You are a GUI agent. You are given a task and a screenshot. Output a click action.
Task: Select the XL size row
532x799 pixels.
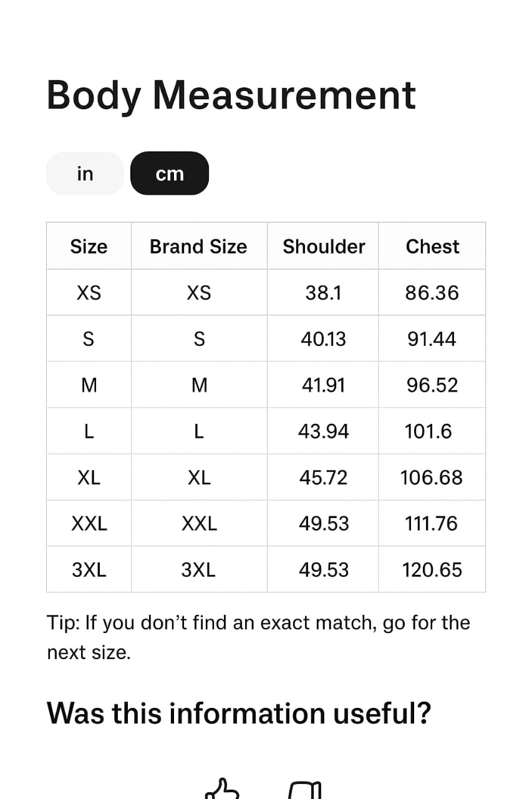(89, 477)
